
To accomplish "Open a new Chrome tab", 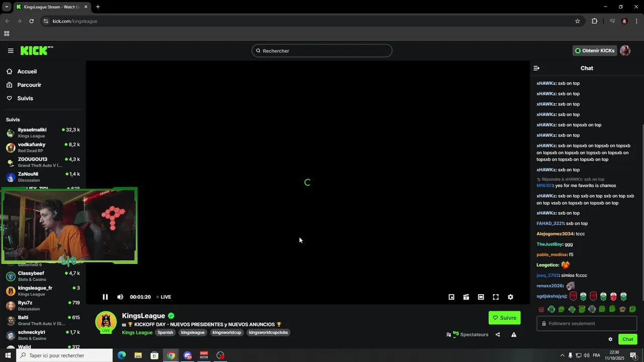I will click(98, 7).
